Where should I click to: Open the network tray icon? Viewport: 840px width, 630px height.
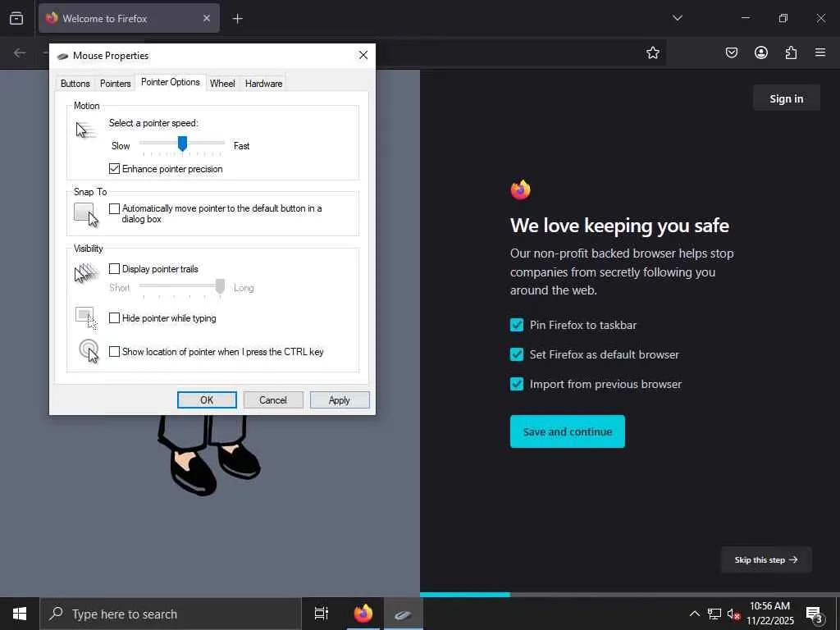click(714, 614)
